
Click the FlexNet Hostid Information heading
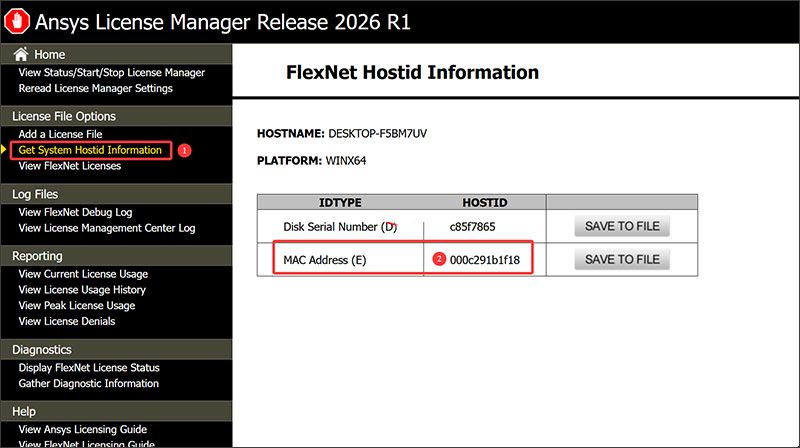coord(412,72)
